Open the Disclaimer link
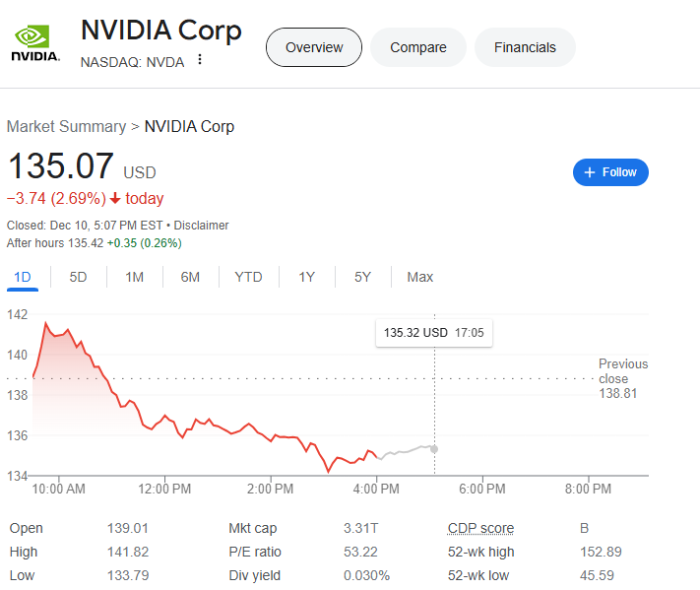This screenshot has height=590, width=700. [x=201, y=226]
